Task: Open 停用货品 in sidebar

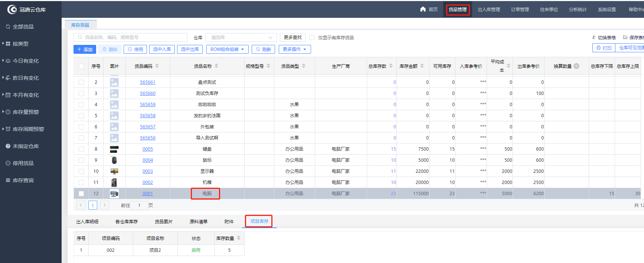Action: (x=23, y=163)
